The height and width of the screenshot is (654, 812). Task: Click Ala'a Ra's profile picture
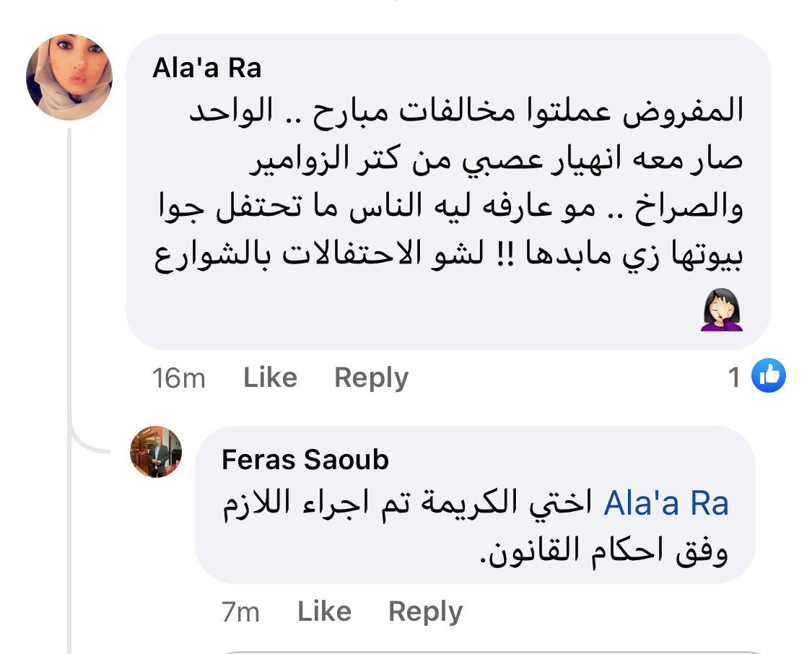69,77
